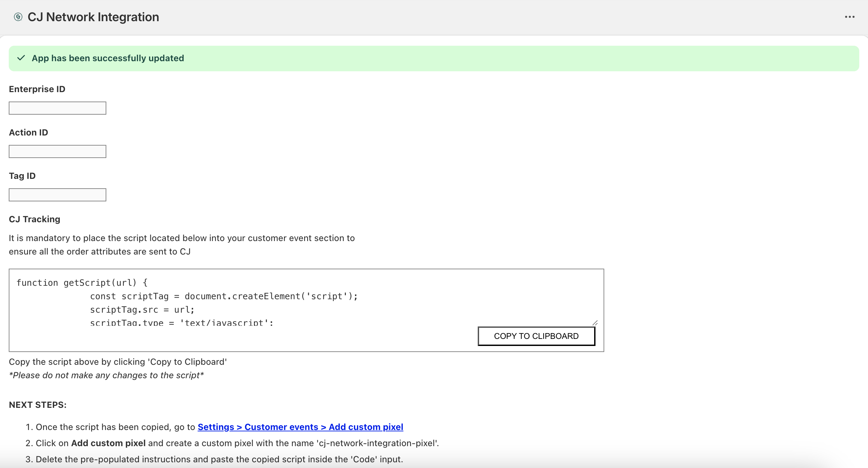Click the success checkmark icon in banner

point(21,58)
